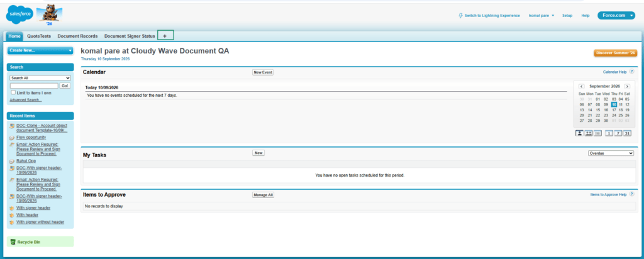Click the Help link in header

[x=586, y=16]
